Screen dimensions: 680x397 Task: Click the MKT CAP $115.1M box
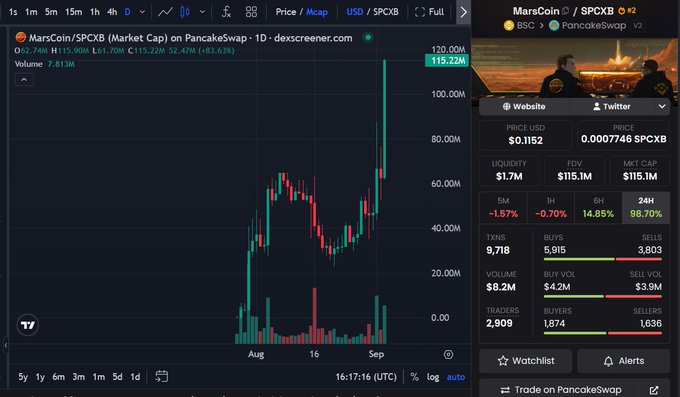coord(640,171)
